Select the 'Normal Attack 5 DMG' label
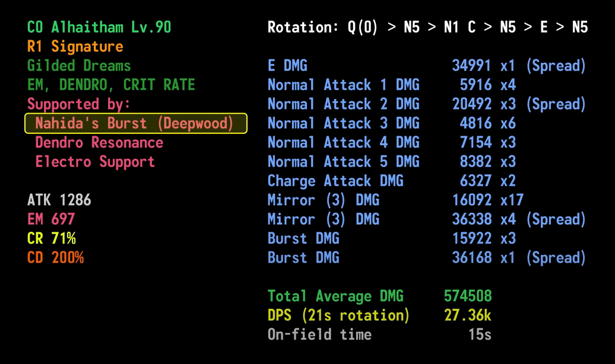Image resolution: width=615 pixels, height=364 pixels. [x=343, y=162]
